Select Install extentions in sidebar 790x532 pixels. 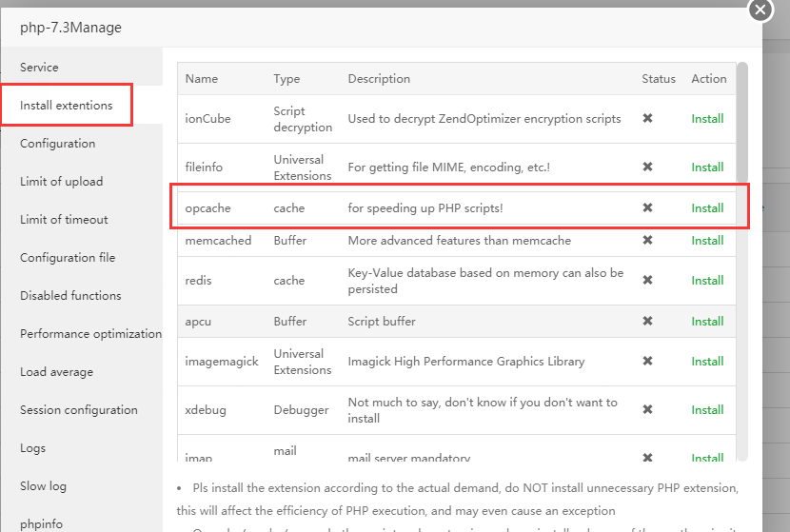(67, 106)
